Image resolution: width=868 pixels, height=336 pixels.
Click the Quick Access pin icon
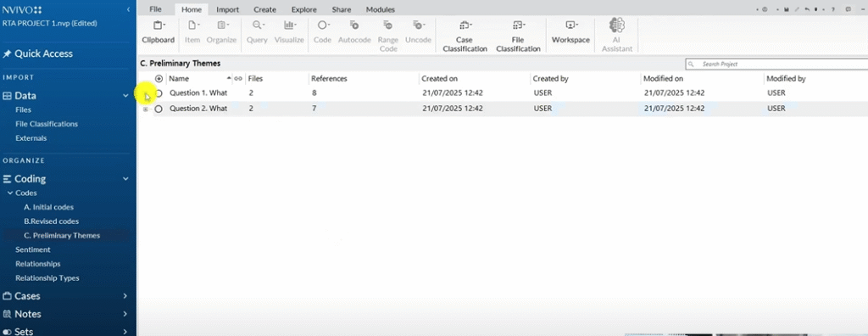[x=7, y=53]
